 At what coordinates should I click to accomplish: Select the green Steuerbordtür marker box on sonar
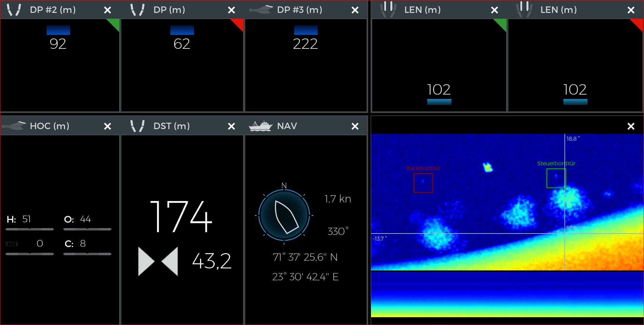tap(556, 178)
